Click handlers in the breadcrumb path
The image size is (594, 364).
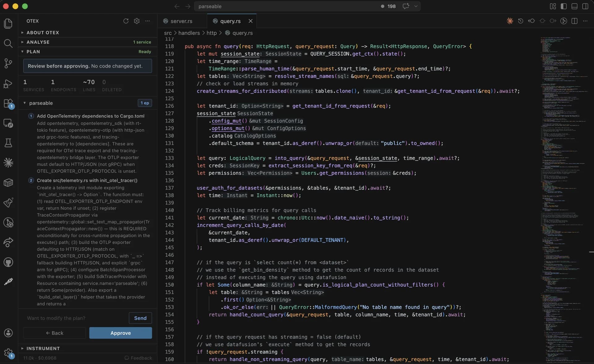[x=189, y=33]
